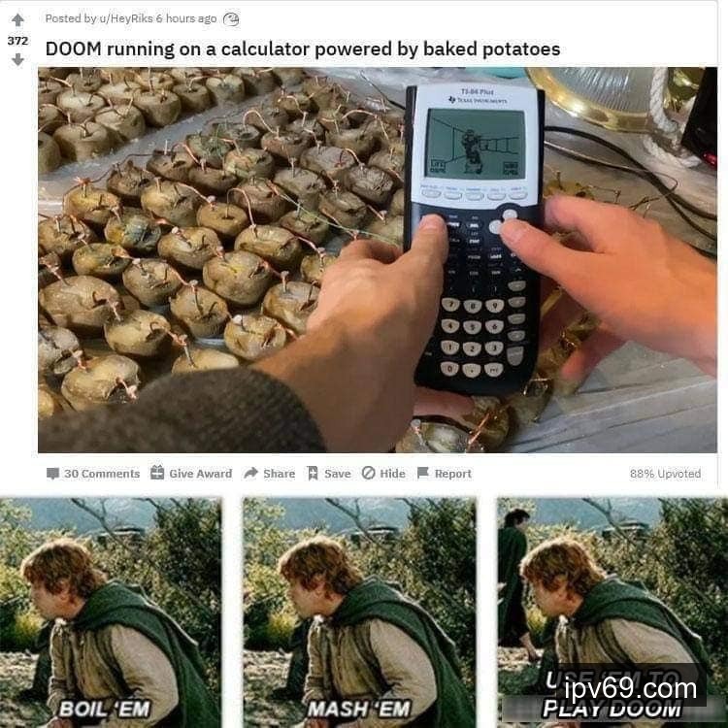
Task: Click the 372 vote score
Action: [x=17, y=41]
